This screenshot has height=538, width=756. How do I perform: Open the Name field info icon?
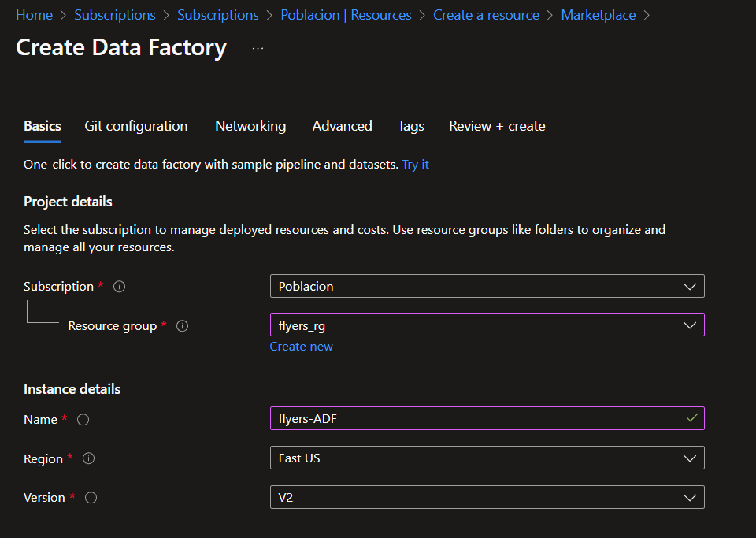pos(83,419)
